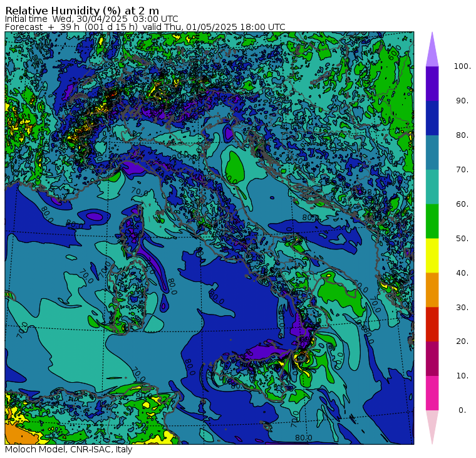
Task: Click the '70.' legend label
Action: click(462, 169)
